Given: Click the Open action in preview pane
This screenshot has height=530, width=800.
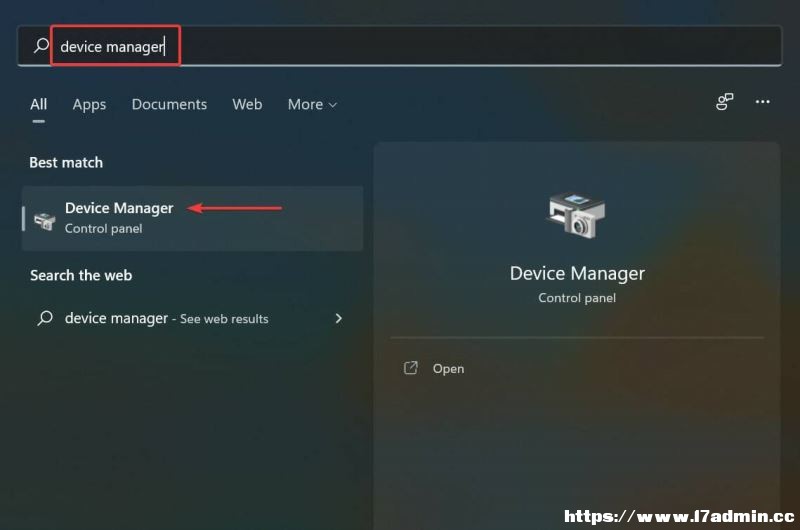Looking at the screenshot, I should pyautogui.click(x=448, y=368).
